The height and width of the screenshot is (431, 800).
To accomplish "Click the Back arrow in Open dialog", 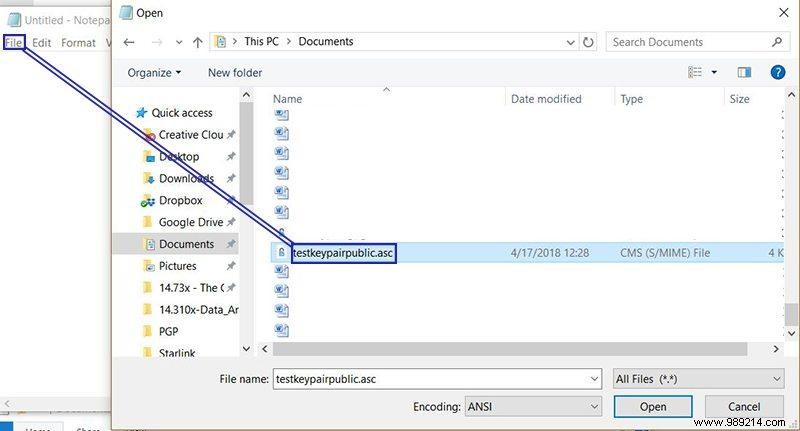I will coord(129,42).
